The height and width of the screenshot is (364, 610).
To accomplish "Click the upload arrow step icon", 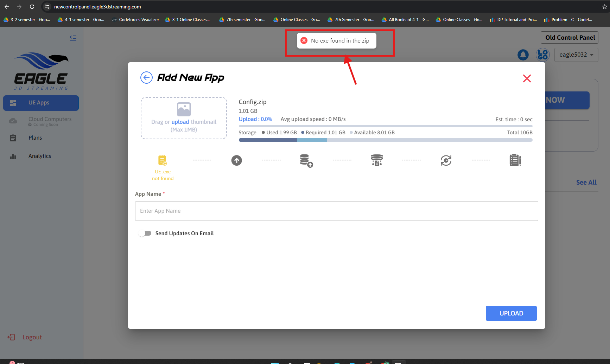I will click(236, 160).
